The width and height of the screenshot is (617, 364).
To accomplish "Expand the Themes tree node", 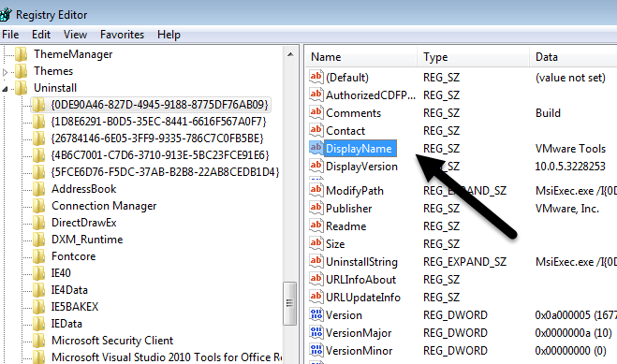I will 5,72.
